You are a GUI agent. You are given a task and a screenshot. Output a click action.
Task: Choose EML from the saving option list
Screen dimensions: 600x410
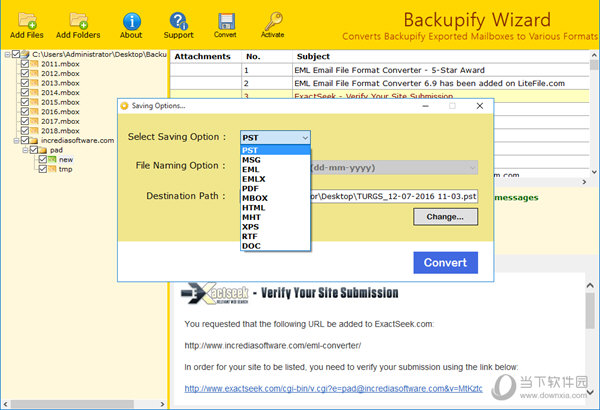(x=275, y=170)
